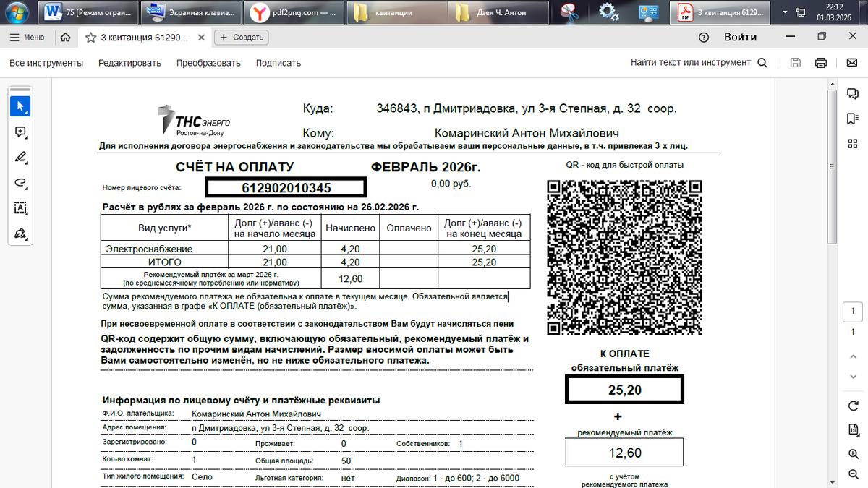Click Найти текст или инструмент search
Image resolution: width=868 pixels, height=488 pixels.
[699, 63]
